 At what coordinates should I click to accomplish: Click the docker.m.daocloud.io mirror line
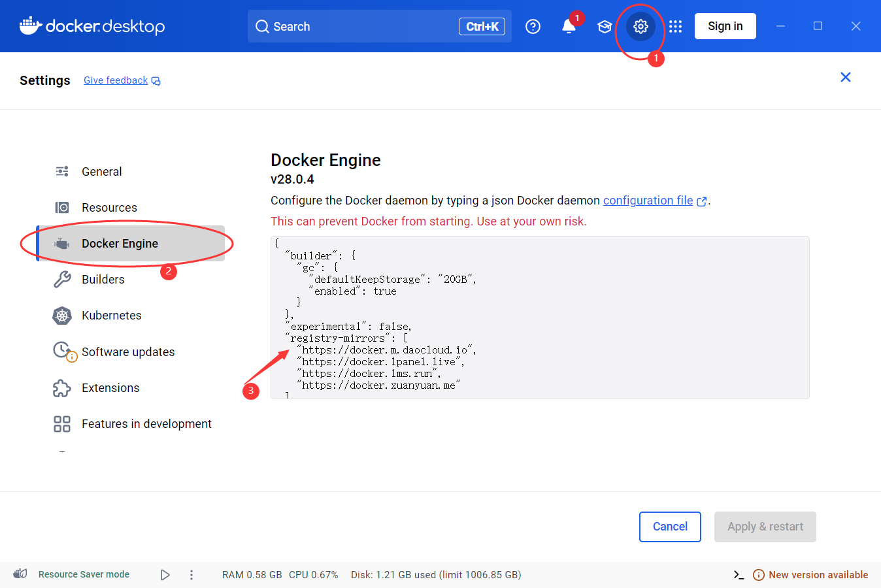[x=386, y=350]
